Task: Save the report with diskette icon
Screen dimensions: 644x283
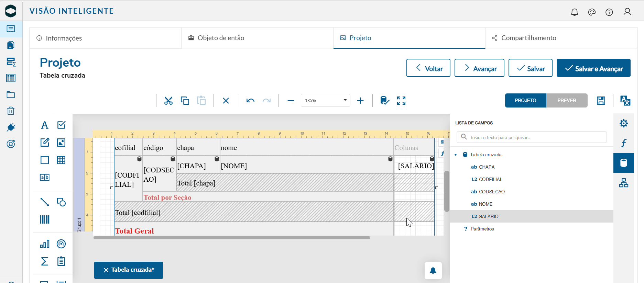Action: [x=601, y=101]
